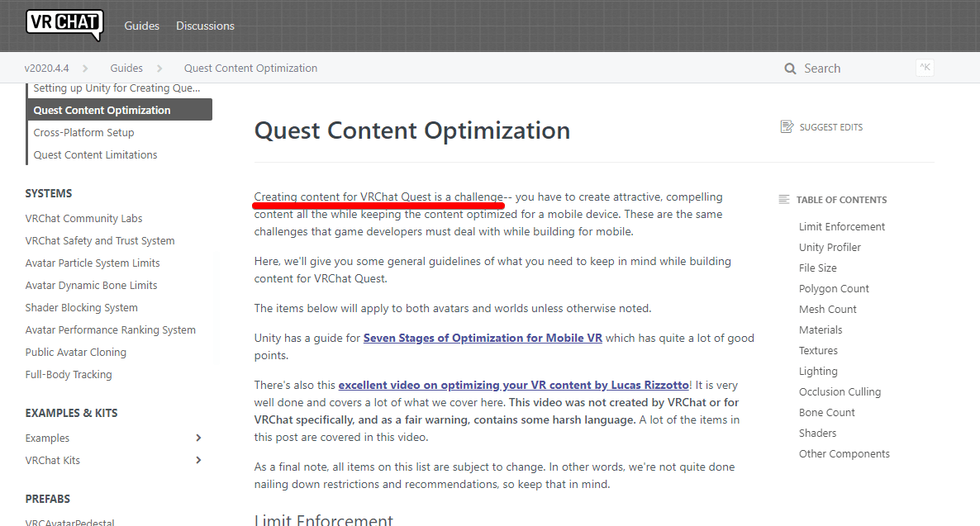The width and height of the screenshot is (980, 526).
Task: Go to Cross-Platform Setup page
Action: tap(83, 132)
